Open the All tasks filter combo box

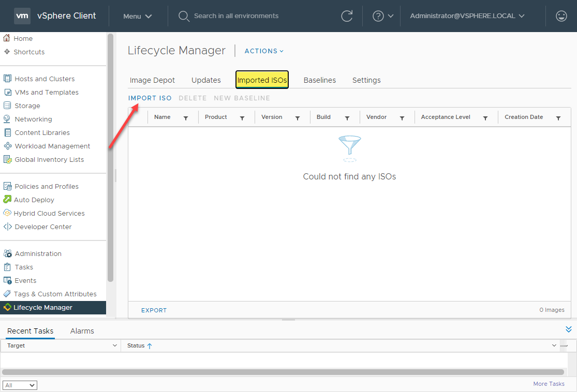pyautogui.click(x=20, y=385)
